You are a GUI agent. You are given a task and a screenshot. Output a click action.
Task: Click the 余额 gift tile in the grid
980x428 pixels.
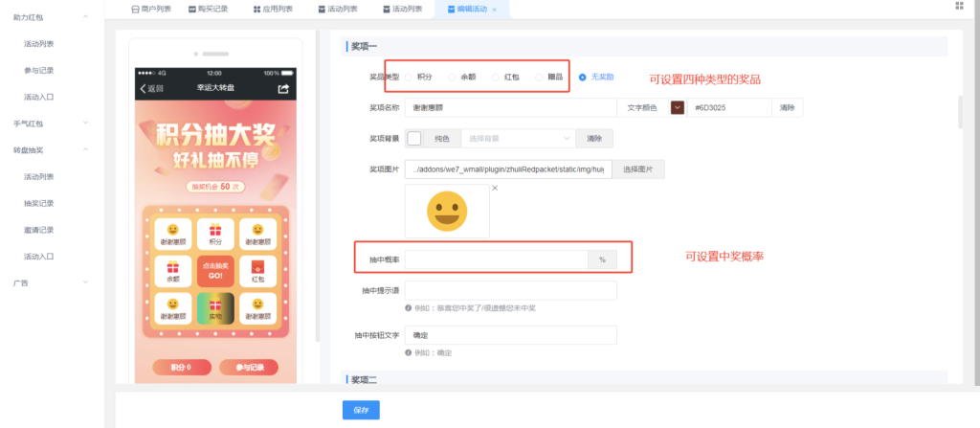tap(172, 271)
